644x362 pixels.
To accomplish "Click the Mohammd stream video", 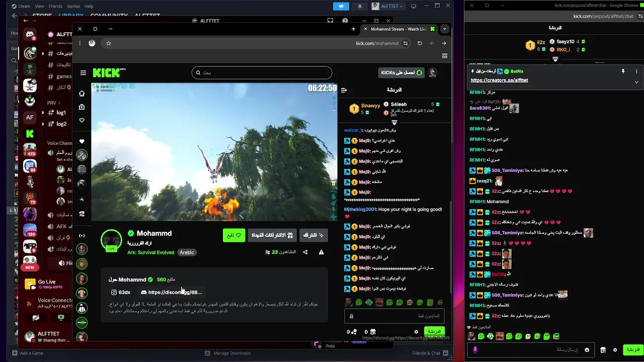I will click(x=214, y=152).
